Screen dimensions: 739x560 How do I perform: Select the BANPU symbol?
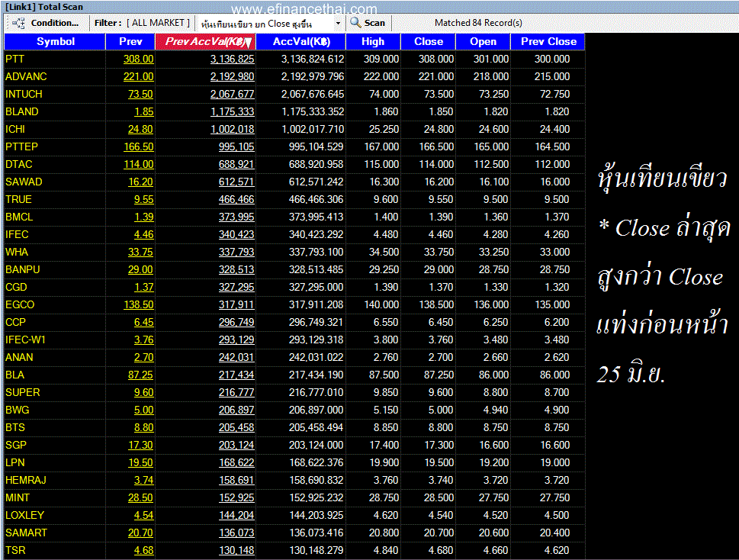23,269
